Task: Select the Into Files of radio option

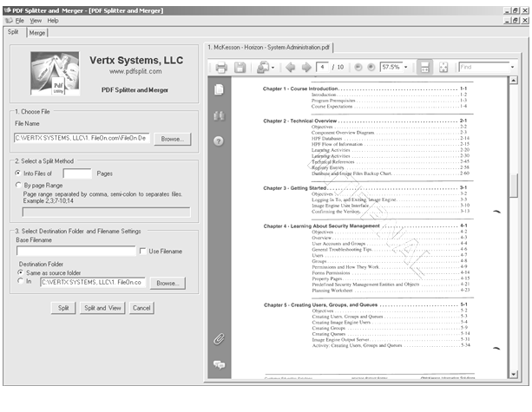Action: [x=18, y=173]
